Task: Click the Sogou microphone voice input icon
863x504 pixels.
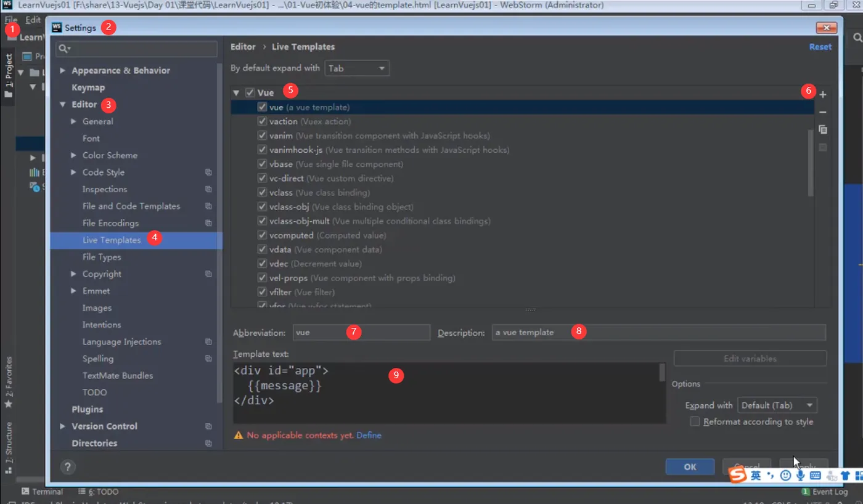Action: pyautogui.click(x=801, y=475)
